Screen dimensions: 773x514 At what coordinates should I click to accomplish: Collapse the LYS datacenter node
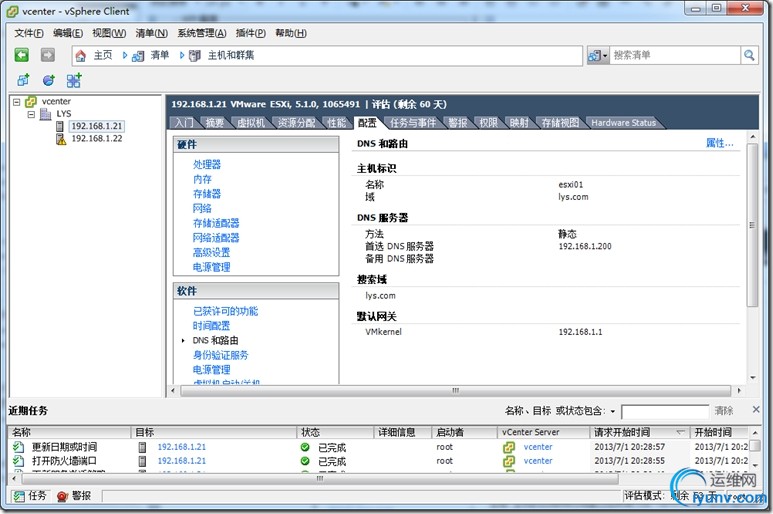pyautogui.click(x=32, y=114)
